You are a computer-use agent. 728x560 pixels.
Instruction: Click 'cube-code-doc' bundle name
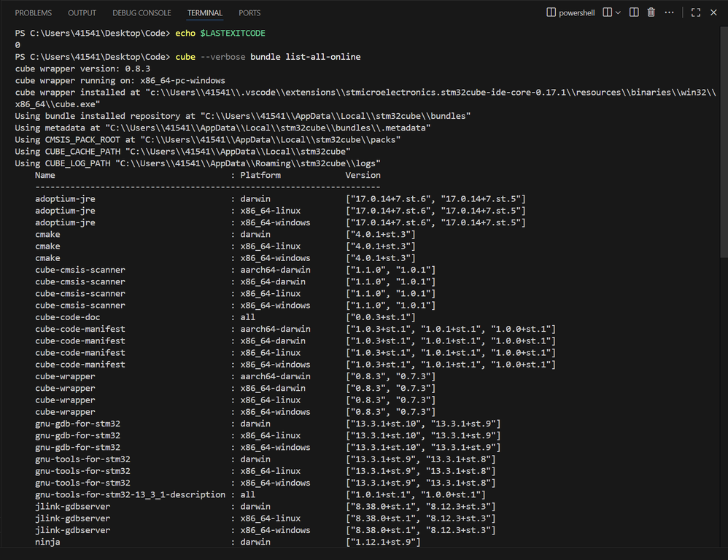coord(67,317)
